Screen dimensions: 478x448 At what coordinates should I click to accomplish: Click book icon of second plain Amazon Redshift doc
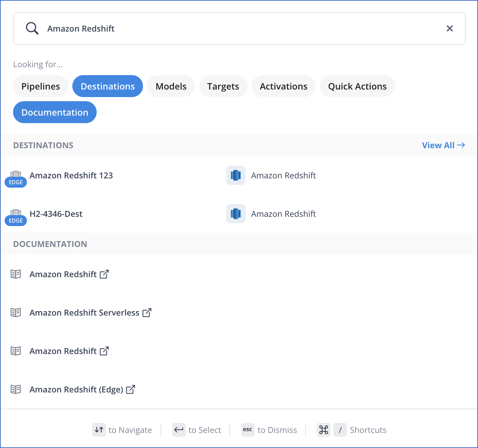(x=16, y=351)
